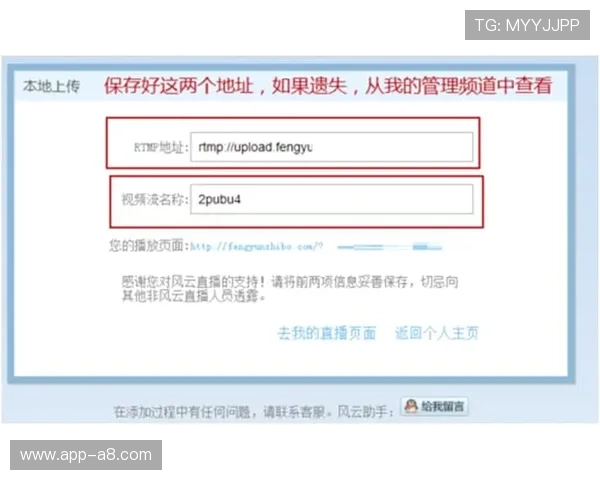Click the QQ penguin icon
Screen dimensions: 600x480
coord(411,406)
